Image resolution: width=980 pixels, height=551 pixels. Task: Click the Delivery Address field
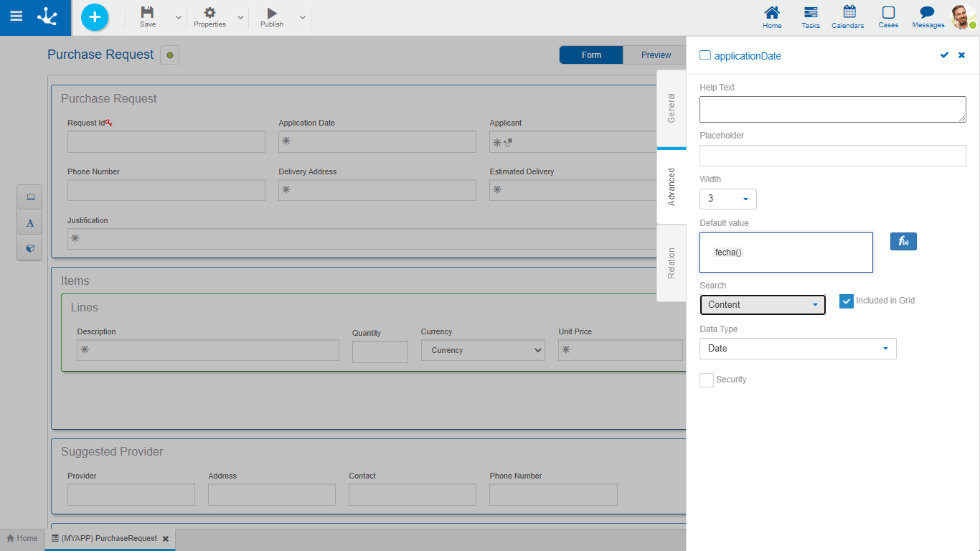[x=377, y=190]
